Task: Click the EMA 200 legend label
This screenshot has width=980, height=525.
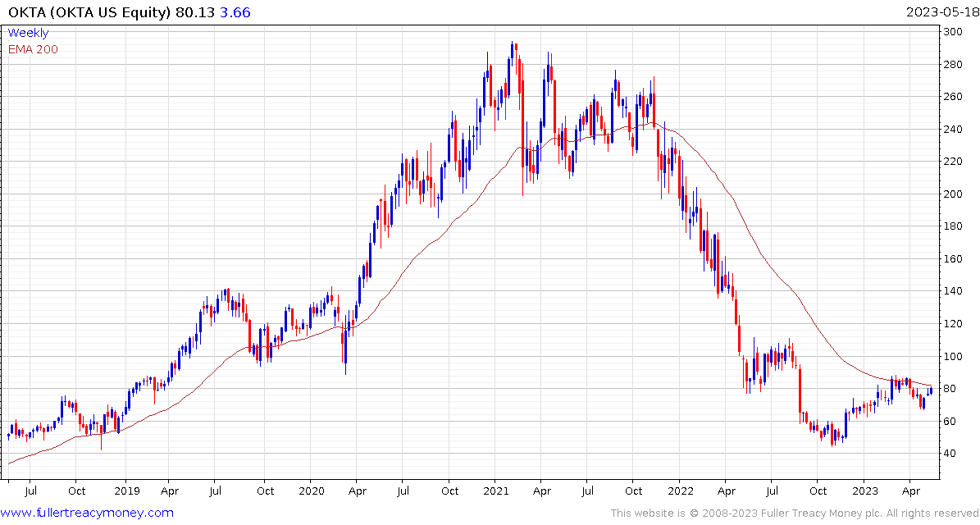Action: [33, 49]
